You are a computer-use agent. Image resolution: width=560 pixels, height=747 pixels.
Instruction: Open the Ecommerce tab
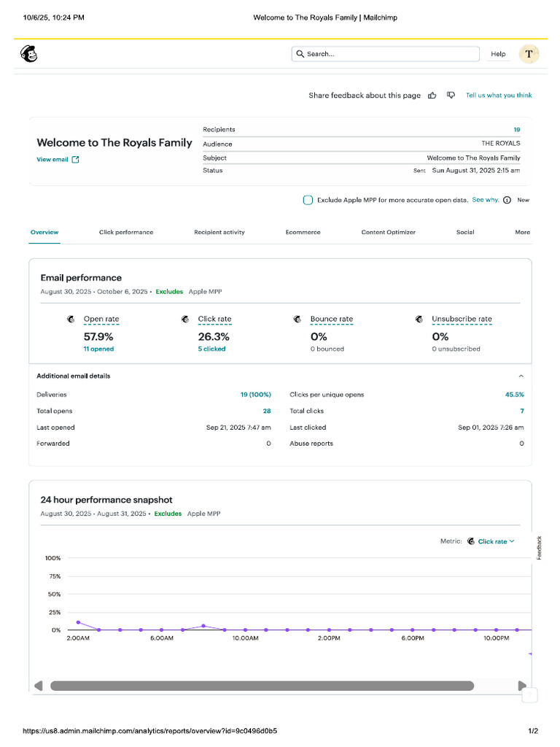coord(303,232)
